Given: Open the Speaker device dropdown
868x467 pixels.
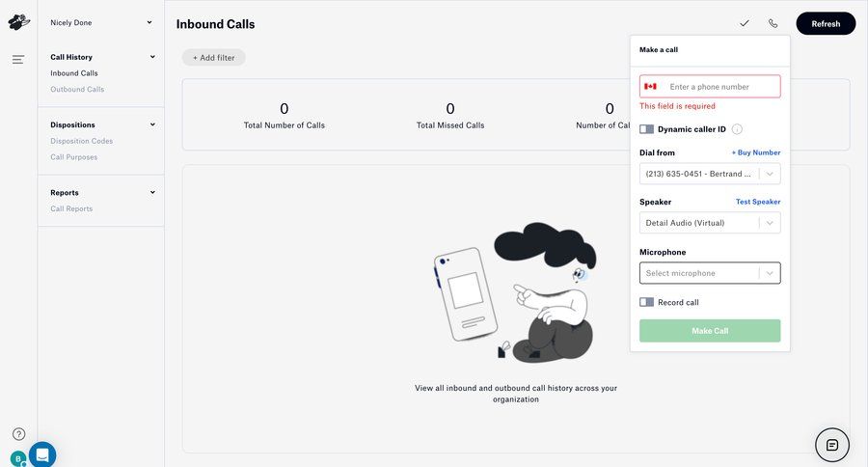Looking at the screenshot, I should coord(710,223).
